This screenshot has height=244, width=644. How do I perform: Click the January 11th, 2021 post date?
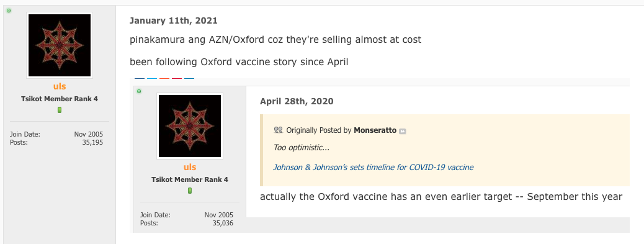pyautogui.click(x=173, y=20)
